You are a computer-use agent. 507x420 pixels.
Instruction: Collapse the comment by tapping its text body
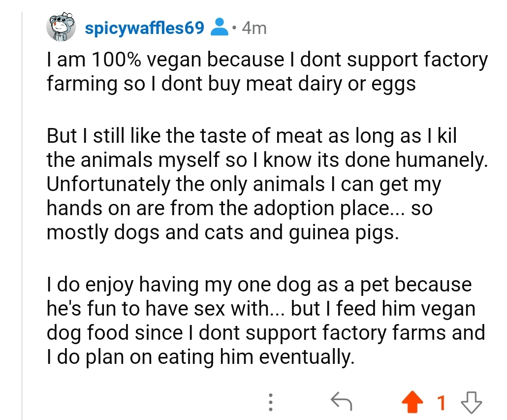coord(246,207)
